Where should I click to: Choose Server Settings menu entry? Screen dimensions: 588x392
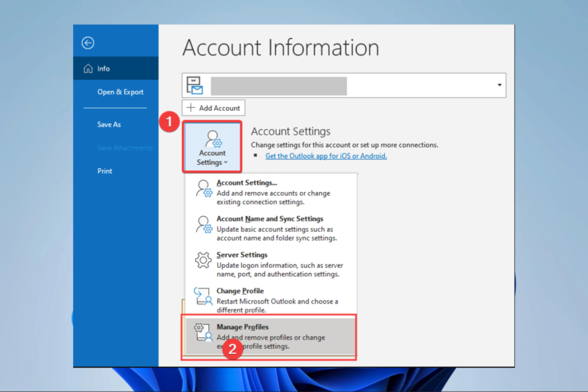(x=271, y=264)
